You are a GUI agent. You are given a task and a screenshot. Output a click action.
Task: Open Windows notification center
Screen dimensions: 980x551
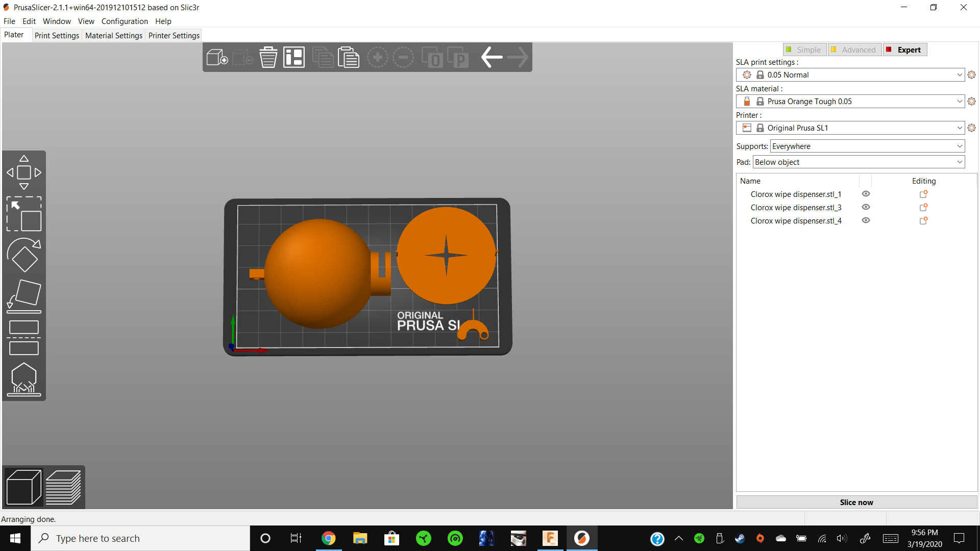959,538
